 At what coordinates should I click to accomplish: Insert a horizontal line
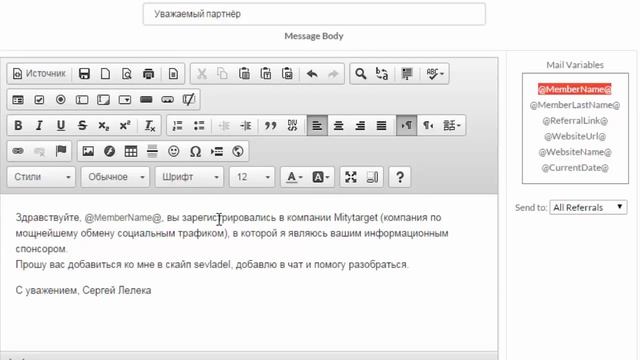[x=152, y=151]
